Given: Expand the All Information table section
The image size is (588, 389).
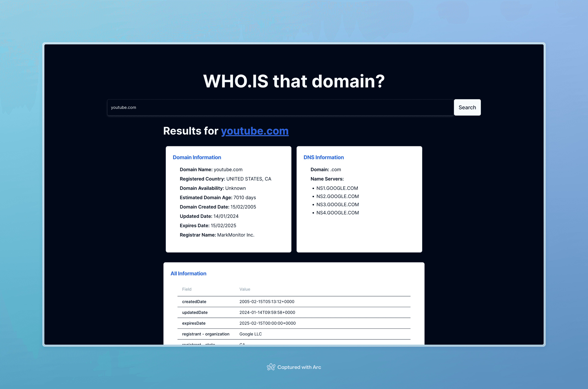Looking at the screenshot, I should click(x=188, y=273).
